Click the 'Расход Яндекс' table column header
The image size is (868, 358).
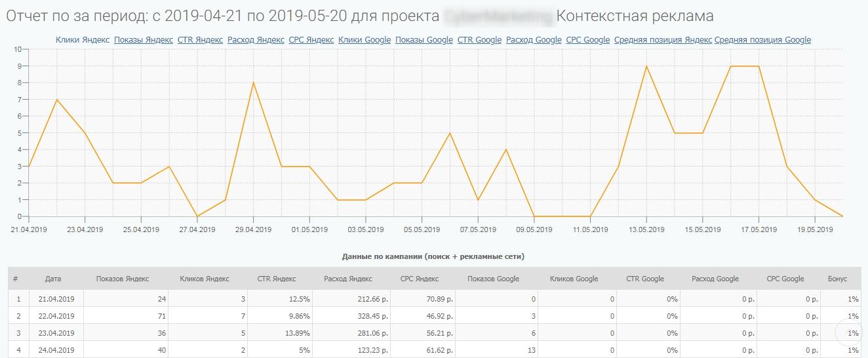(x=348, y=279)
